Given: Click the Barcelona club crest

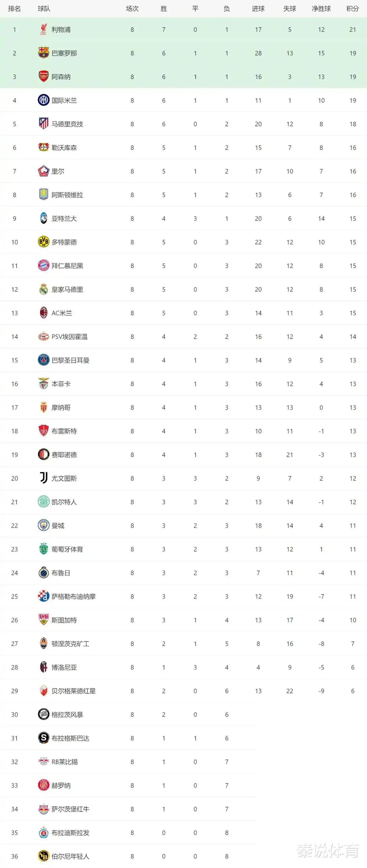Looking at the screenshot, I should point(43,53).
